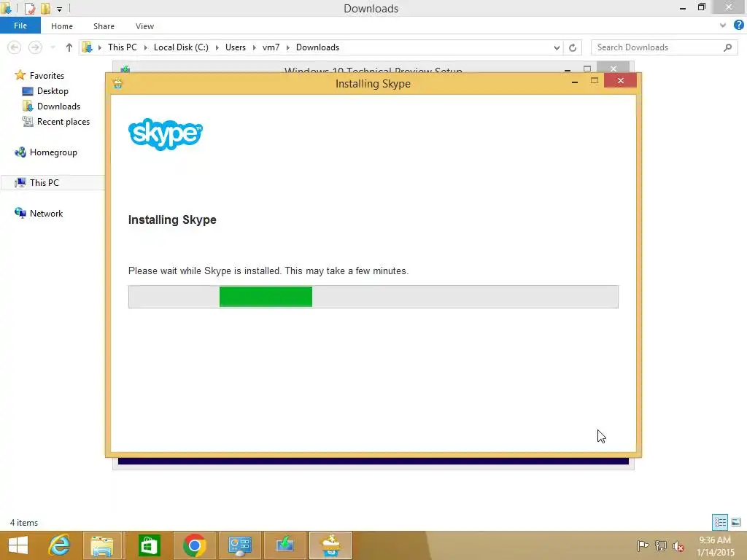
Task: Open the View ribbon tab
Action: pyautogui.click(x=144, y=26)
